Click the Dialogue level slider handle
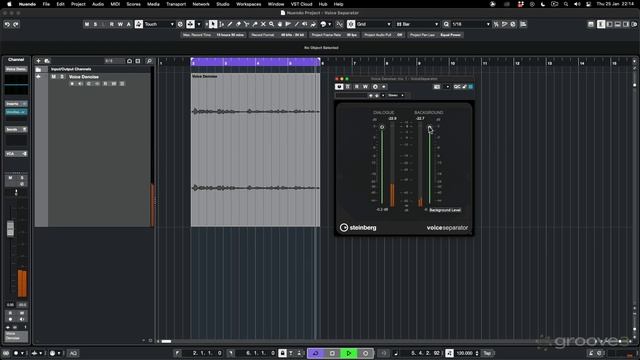The width and height of the screenshot is (640, 360). pos(382,127)
